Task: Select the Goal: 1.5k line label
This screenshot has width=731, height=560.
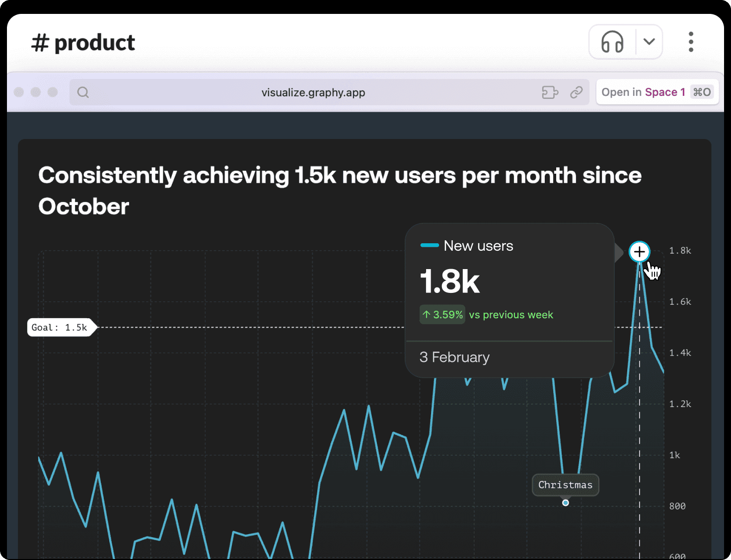Action: 60,328
